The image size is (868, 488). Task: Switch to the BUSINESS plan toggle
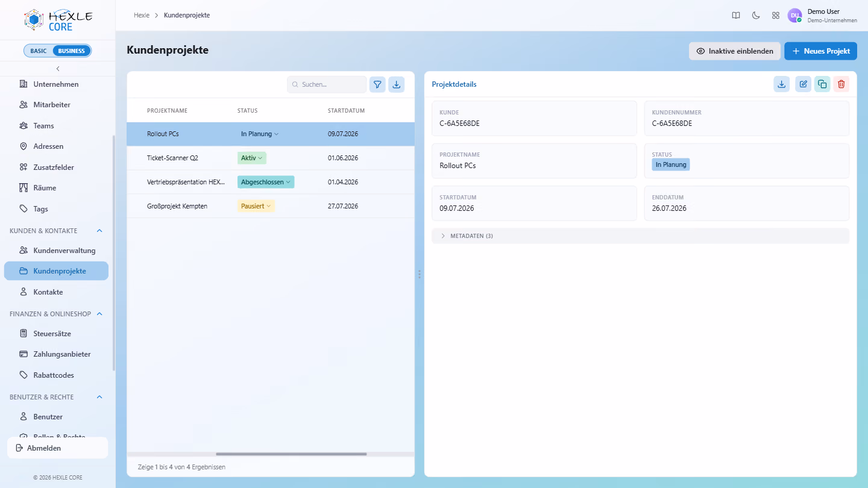click(x=72, y=51)
